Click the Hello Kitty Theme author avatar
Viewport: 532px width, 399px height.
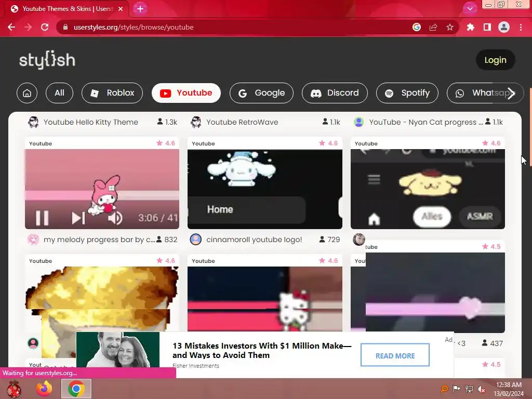[x=33, y=122]
